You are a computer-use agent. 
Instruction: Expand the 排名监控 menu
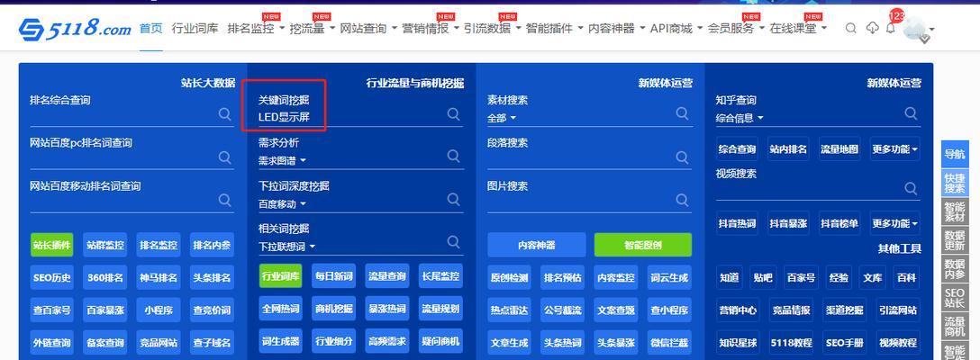tap(256, 28)
